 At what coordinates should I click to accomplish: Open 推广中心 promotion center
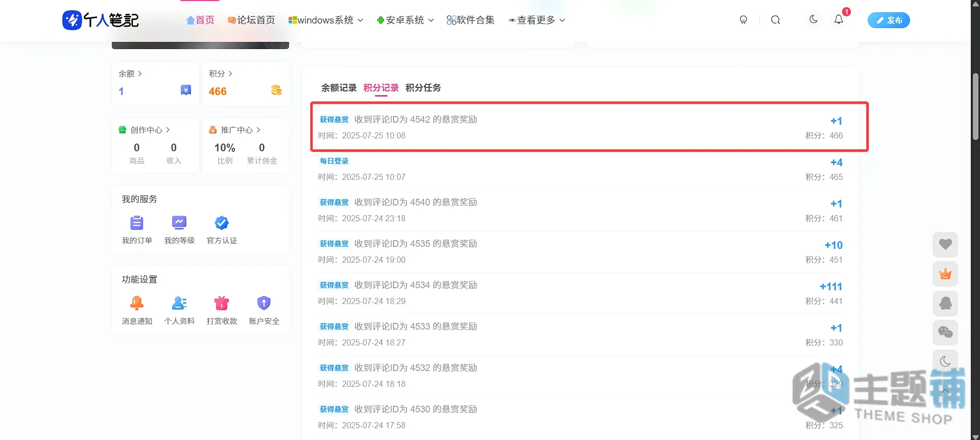click(x=235, y=130)
